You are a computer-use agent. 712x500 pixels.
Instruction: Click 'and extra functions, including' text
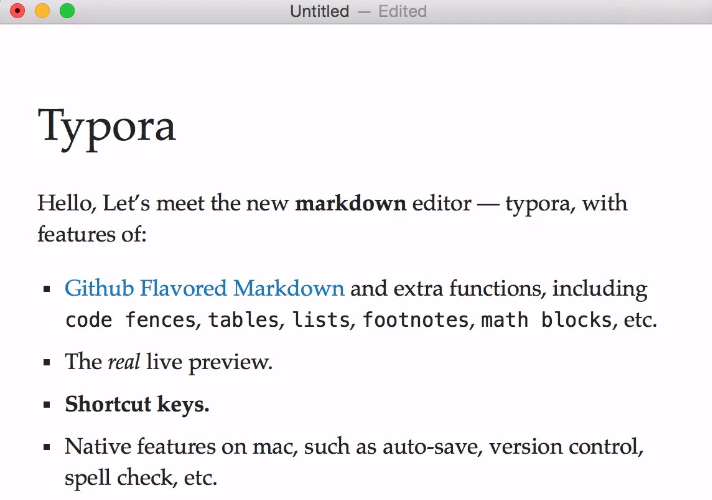tap(499, 288)
